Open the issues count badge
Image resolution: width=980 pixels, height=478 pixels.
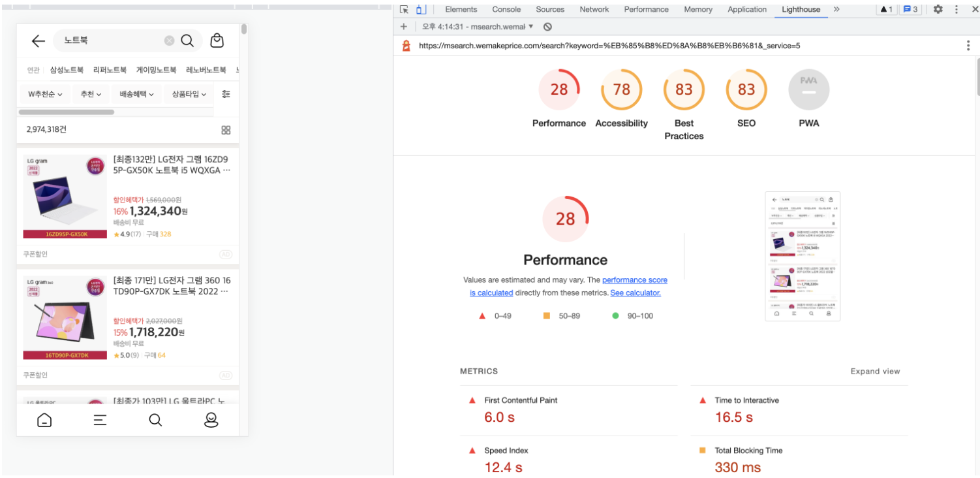tap(910, 9)
